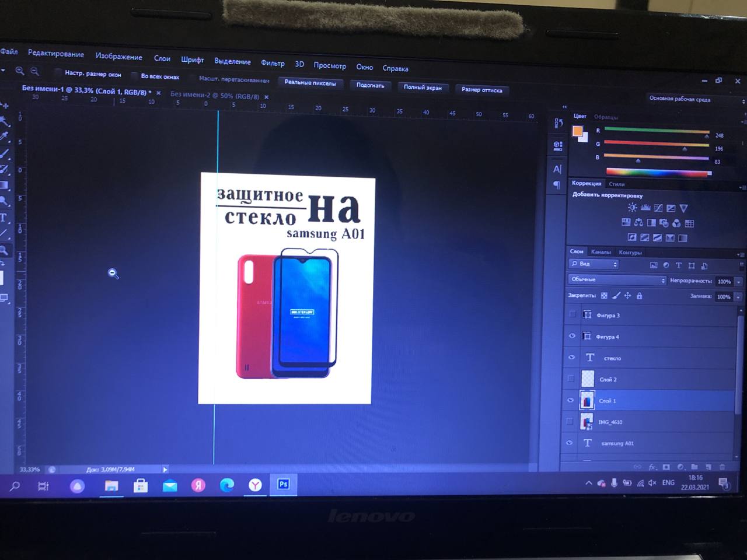Viewport: 747px width, 560px height.
Task: Select the Eyedropper tool in left toolbar
Action: (4, 138)
